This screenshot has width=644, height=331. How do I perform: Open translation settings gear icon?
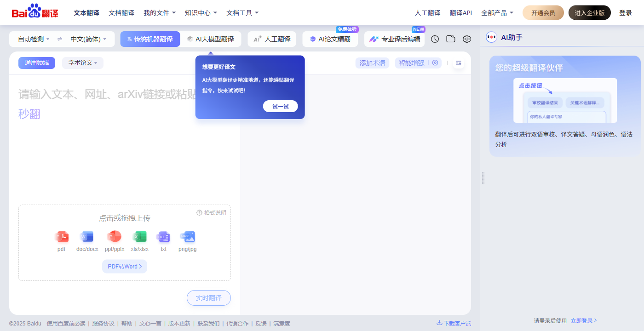click(467, 39)
